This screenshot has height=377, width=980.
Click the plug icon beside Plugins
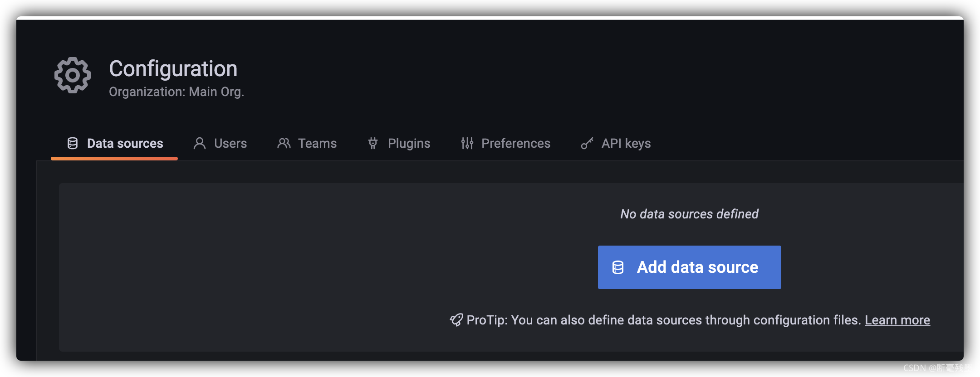point(373,143)
